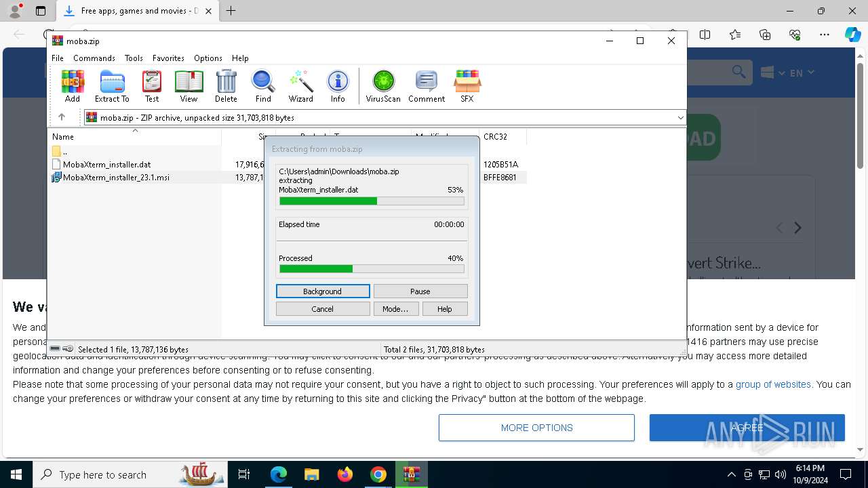Screen dimensions: 868x488
Task: Open the Tools menu
Action: pyautogui.click(x=134, y=58)
